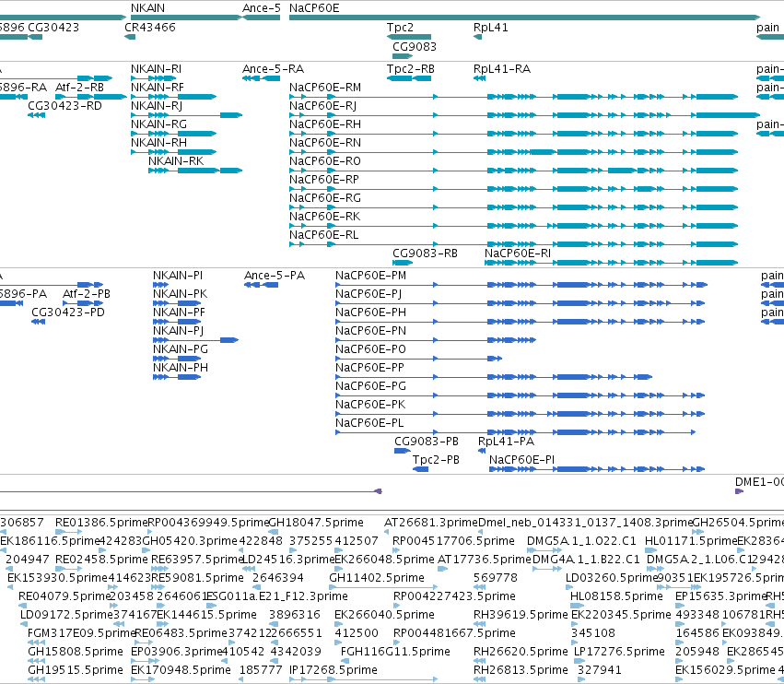
Task: Click transcript NaCP60E-RL
Action: pos(324,236)
